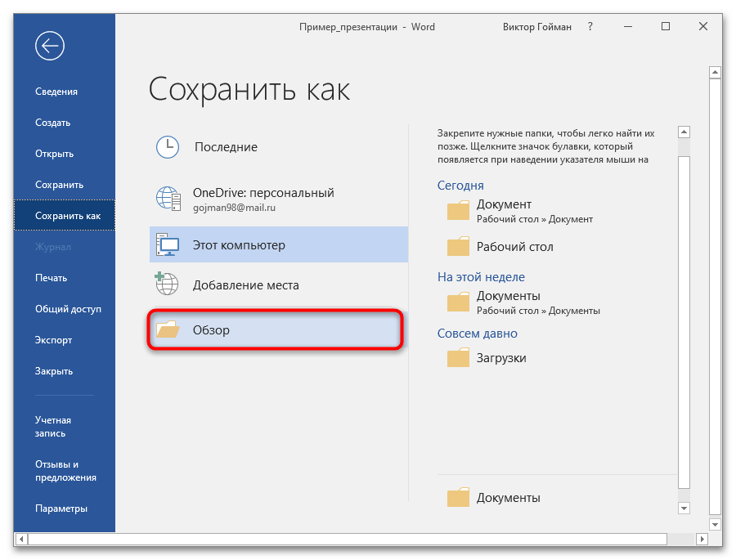Go back using the circled arrow button
This screenshot has height=560, width=736.
coord(49,46)
